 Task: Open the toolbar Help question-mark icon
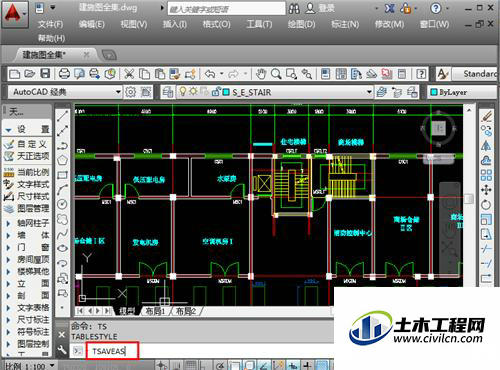coord(421,74)
